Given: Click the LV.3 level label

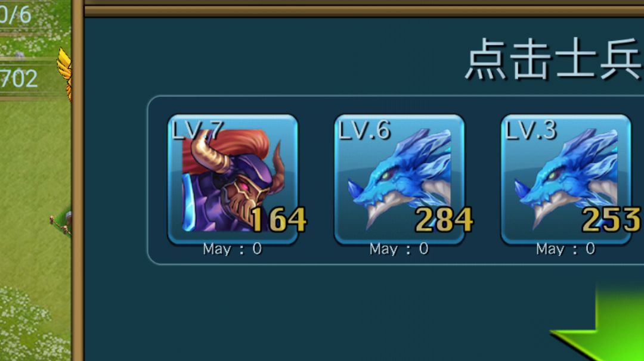Looking at the screenshot, I should click(x=531, y=130).
